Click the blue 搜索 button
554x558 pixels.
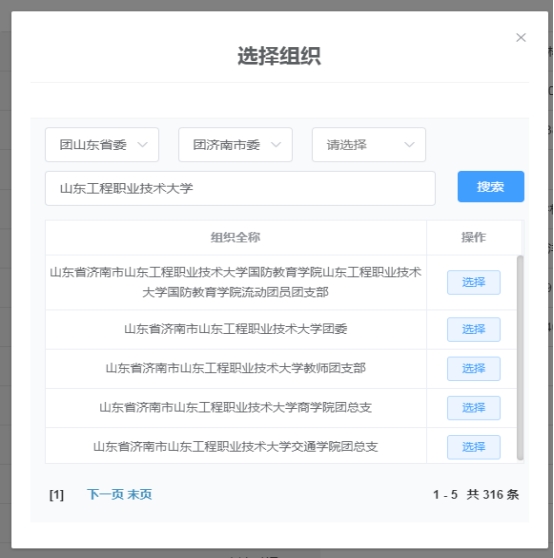coord(491,186)
